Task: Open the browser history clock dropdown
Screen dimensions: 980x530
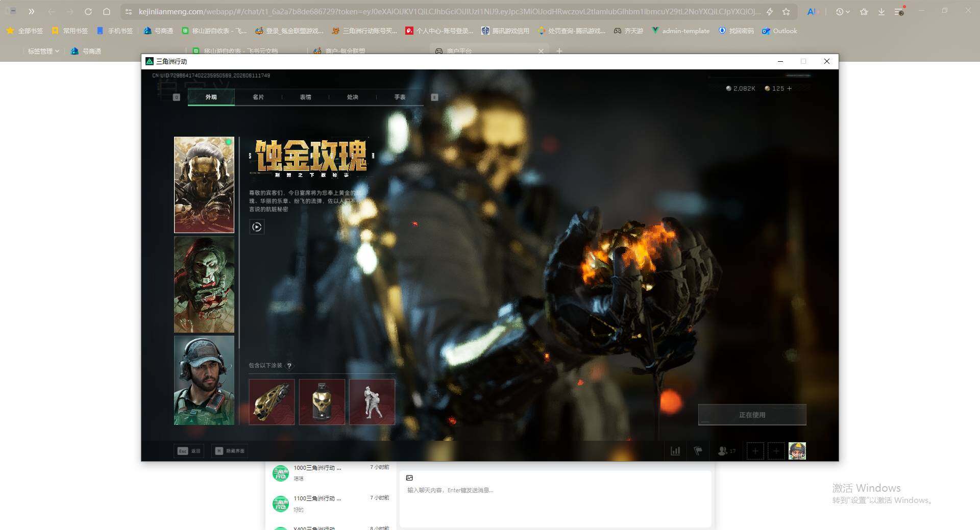Action: (842, 11)
